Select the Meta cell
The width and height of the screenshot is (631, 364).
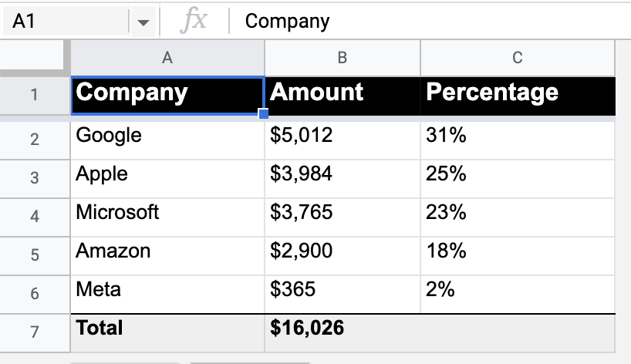click(167, 291)
